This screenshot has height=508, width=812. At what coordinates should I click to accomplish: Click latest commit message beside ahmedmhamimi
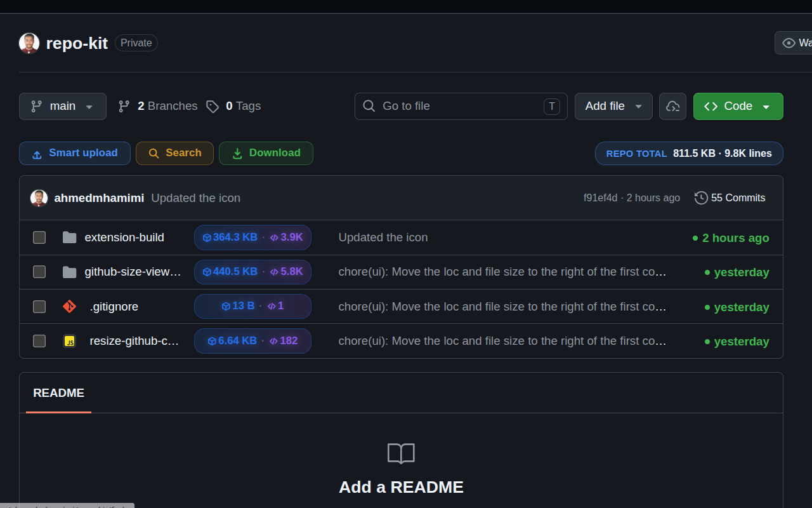click(x=196, y=198)
